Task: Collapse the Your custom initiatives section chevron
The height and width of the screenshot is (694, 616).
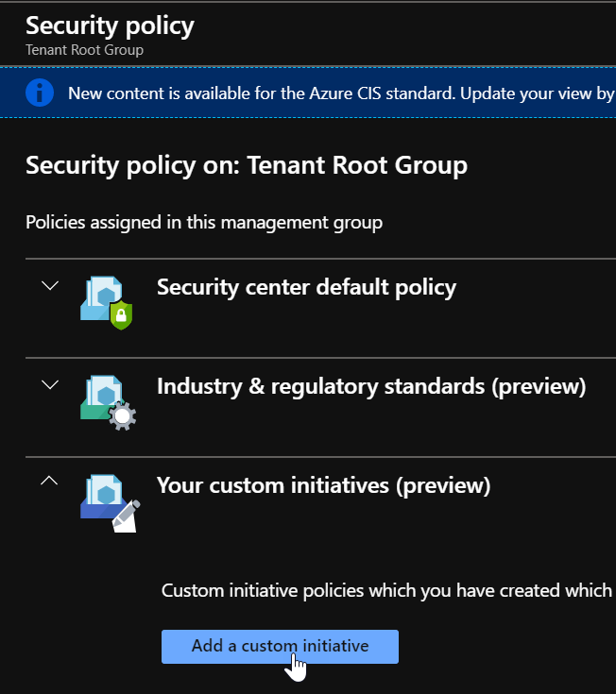Action: pos(51,482)
